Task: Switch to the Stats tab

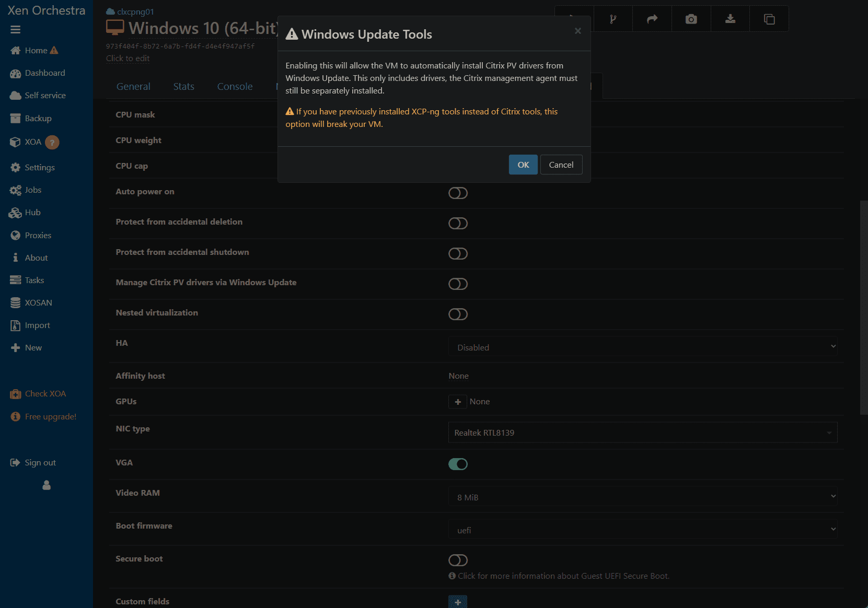Action: (184, 87)
